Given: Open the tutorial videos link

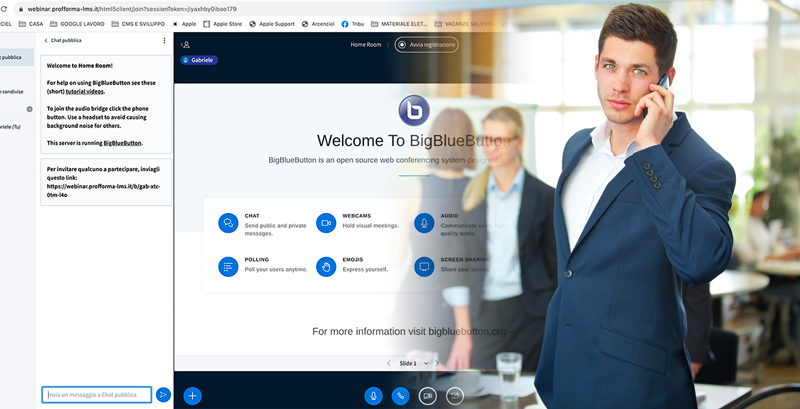Looking at the screenshot, I should [x=85, y=91].
